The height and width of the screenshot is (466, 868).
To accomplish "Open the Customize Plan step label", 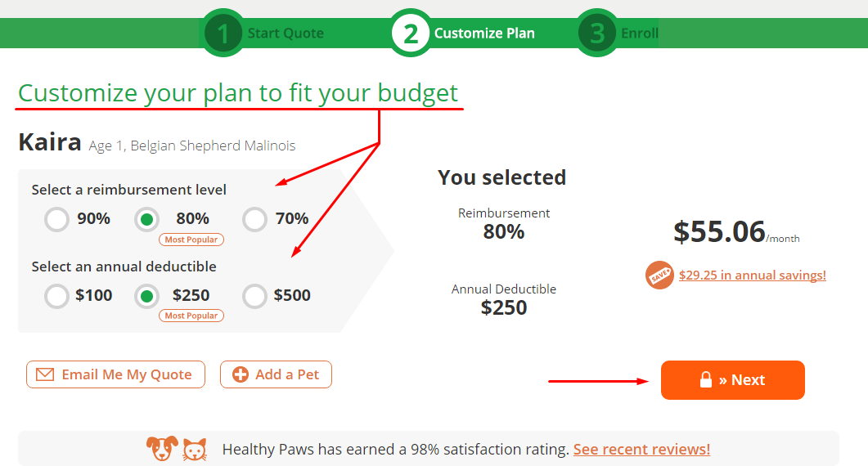I will point(484,34).
